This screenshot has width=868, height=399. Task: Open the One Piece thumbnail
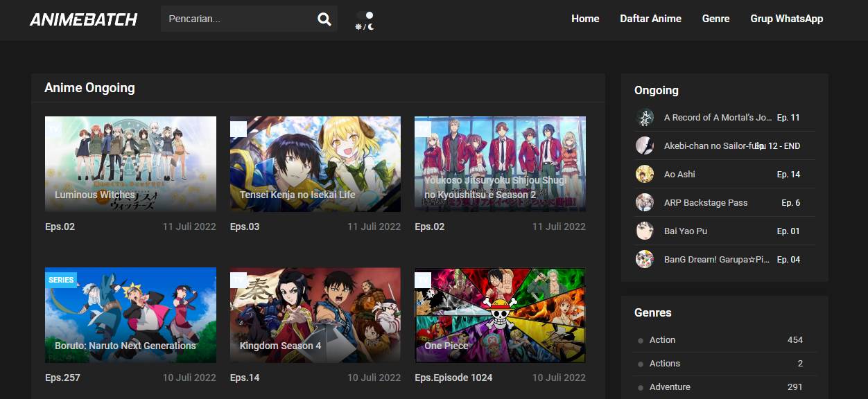[x=500, y=315]
